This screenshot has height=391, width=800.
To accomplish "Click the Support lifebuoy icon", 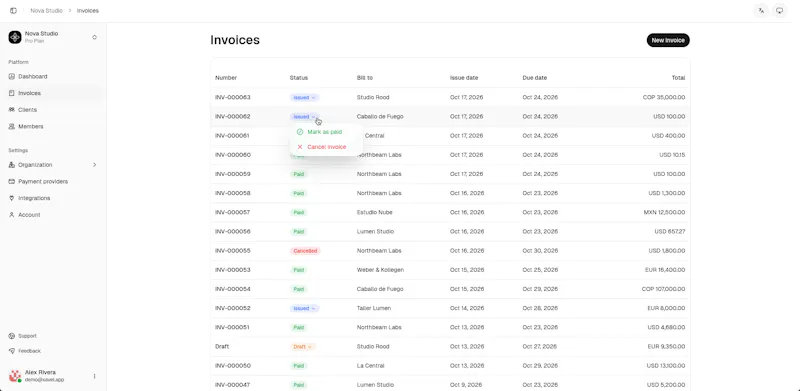I will [x=12, y=336].
